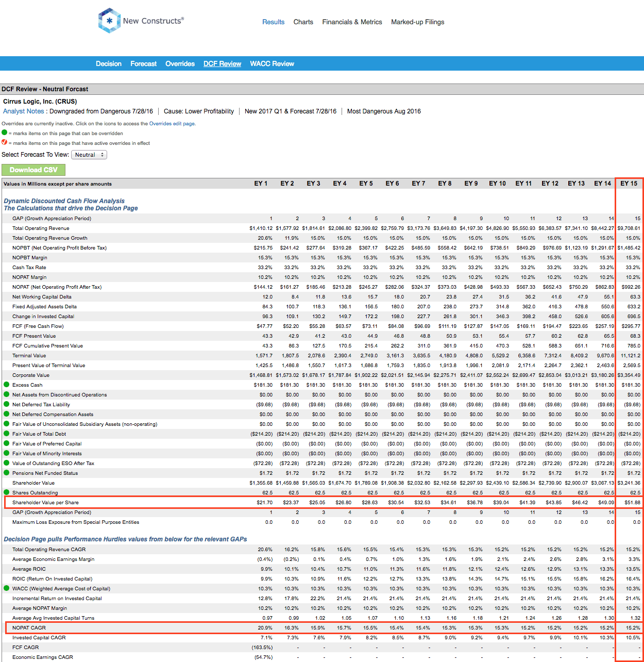Click the Cash Tax Rate row label
This screenshot has width=644, height=662.
[29, 268]
